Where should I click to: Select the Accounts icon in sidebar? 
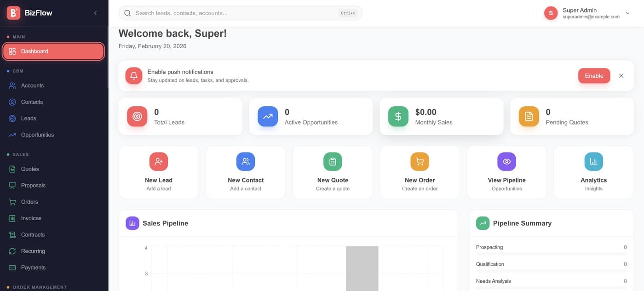[12, 85]
